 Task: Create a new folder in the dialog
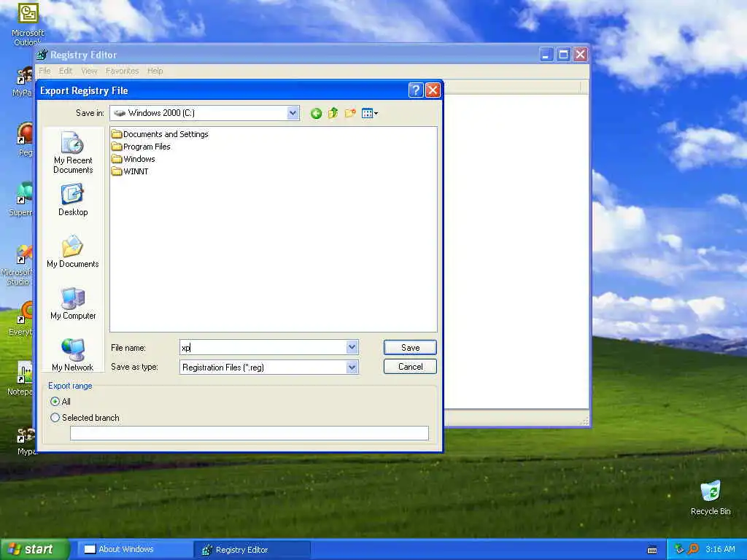(350, 113)
